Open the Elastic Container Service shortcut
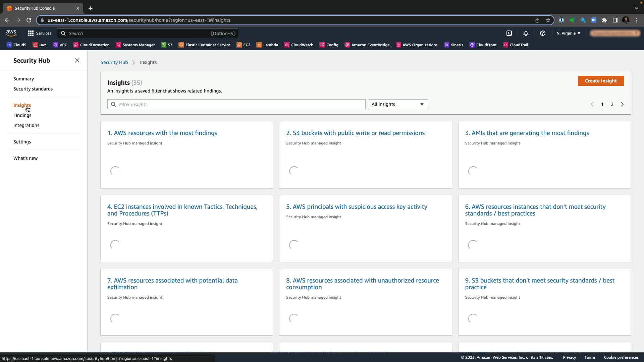644x362 pixels. coord(204,45)
